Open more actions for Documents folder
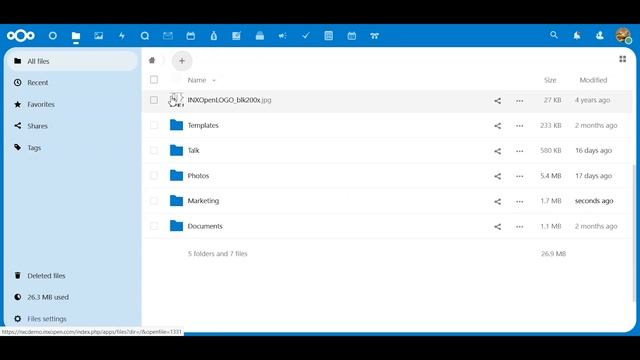 click(x=520, y=227)
